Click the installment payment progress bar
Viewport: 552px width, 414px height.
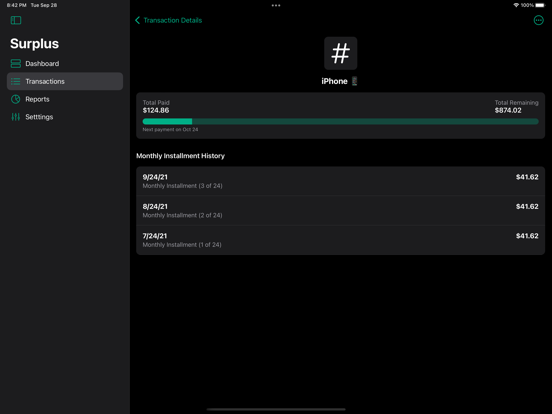(340, 121)
